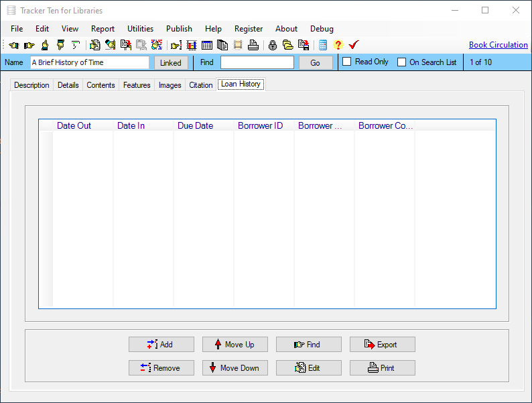
Task: Click the padlock icon in the toolbar
Action: coord(273,45)
